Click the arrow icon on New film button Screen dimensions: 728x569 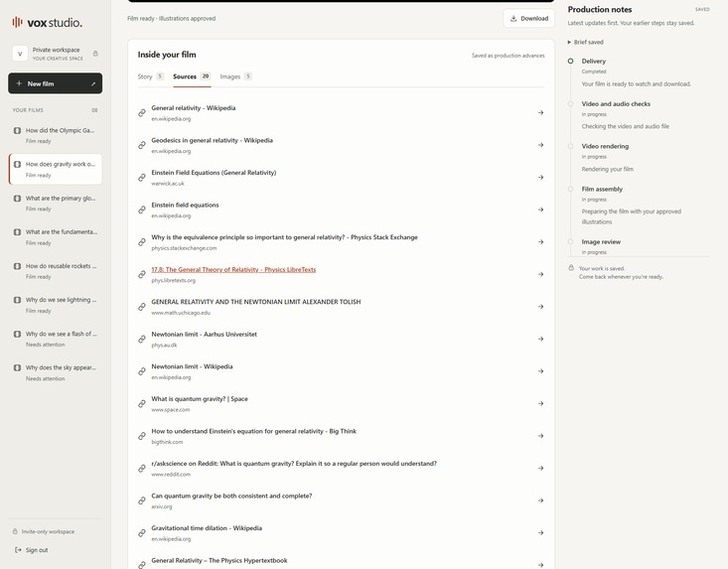[x=93, y=84]
